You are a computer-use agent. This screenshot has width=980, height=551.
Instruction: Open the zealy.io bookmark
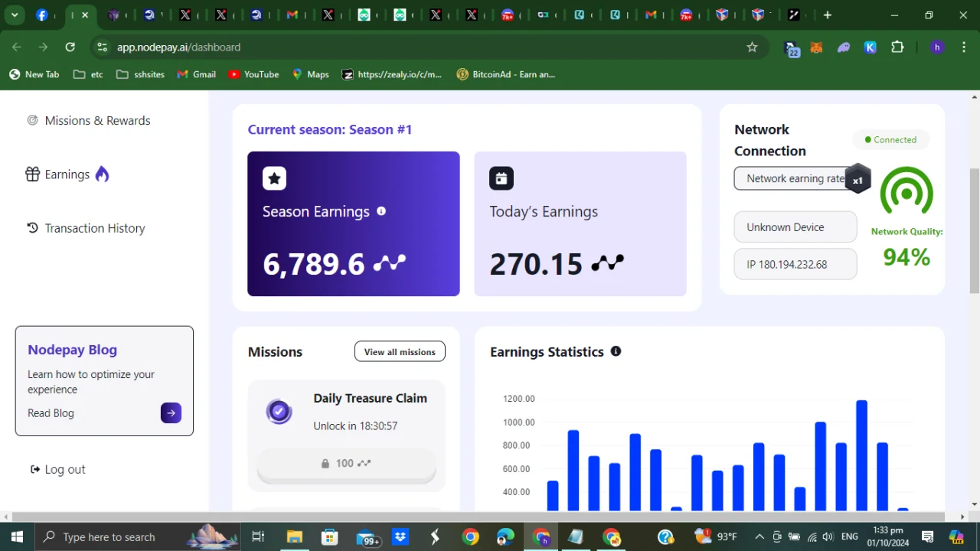click(392, 74)
